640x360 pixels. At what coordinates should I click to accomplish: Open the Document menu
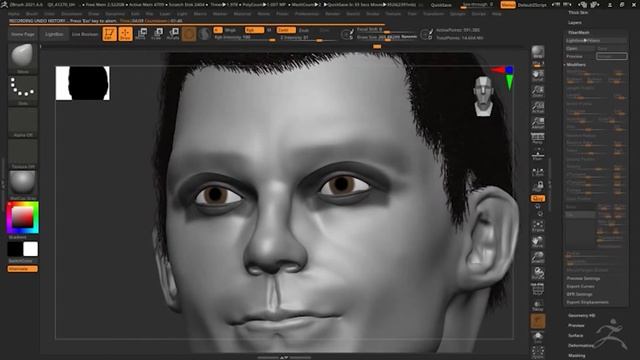coord(71,14)
